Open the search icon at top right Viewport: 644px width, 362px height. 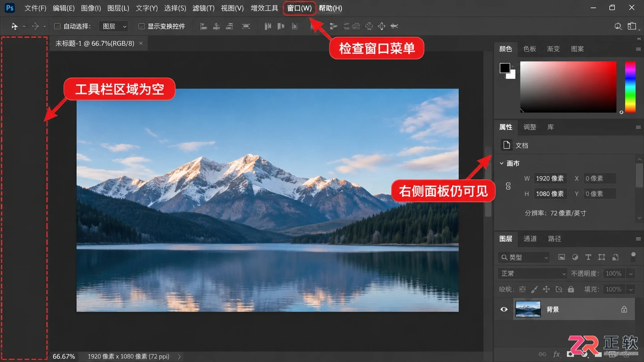click(x=618, y=26)
